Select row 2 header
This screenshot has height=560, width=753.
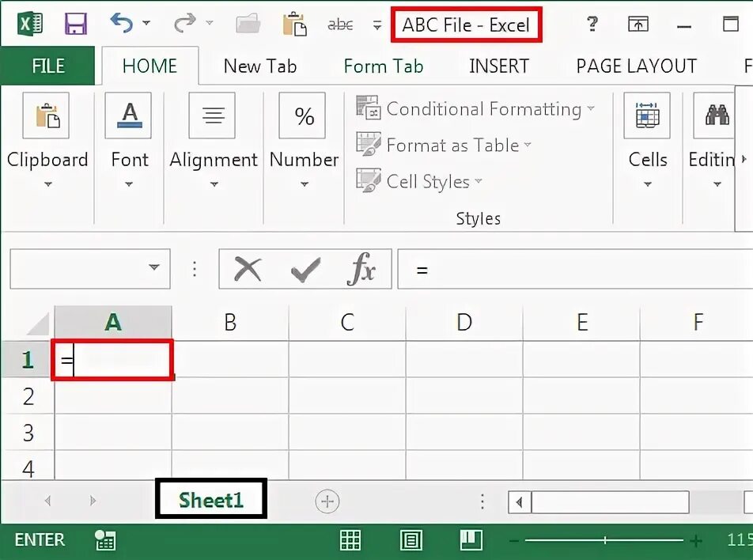pyautogui.click(x=28, y=395)
